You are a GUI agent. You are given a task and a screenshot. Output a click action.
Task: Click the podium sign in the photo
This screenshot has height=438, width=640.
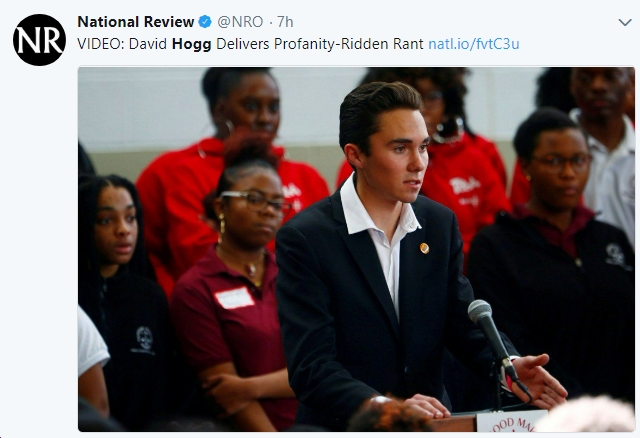point(510,422)
